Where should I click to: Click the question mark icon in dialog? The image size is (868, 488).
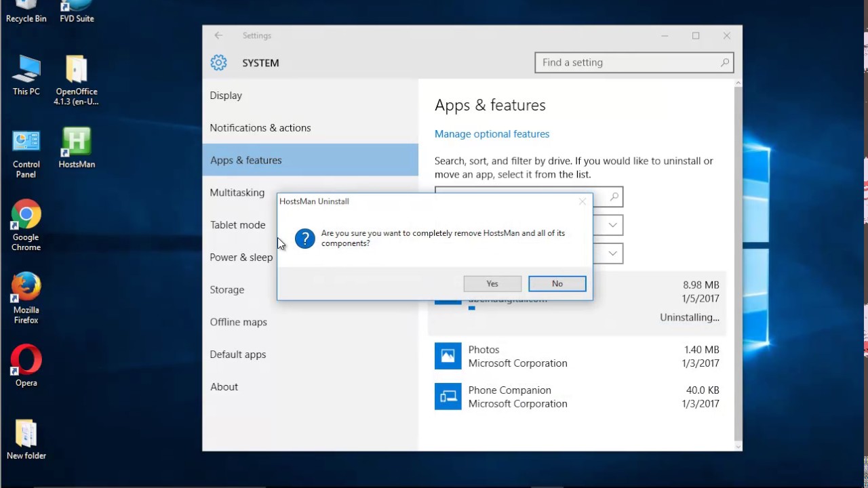[x=305, y=238]
